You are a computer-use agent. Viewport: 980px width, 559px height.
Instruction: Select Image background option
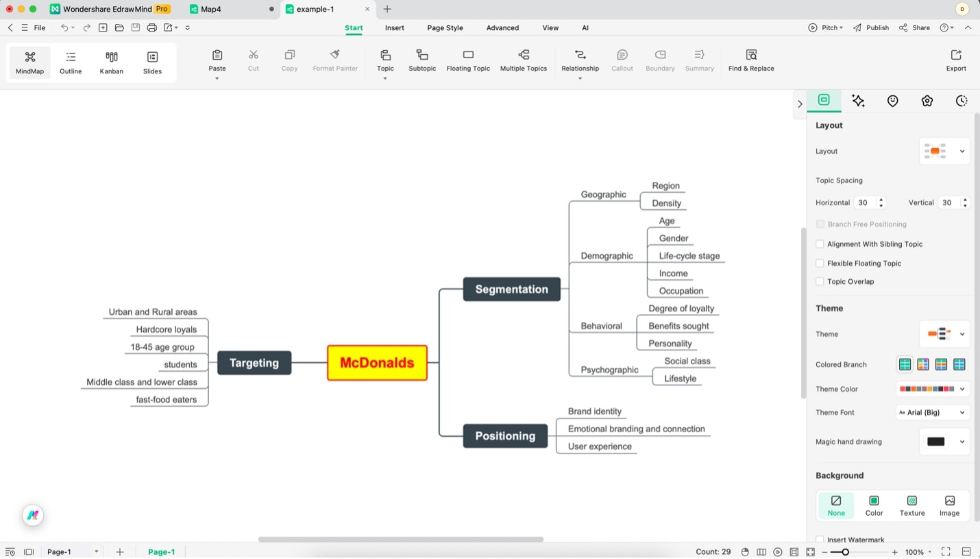point(949,506)
